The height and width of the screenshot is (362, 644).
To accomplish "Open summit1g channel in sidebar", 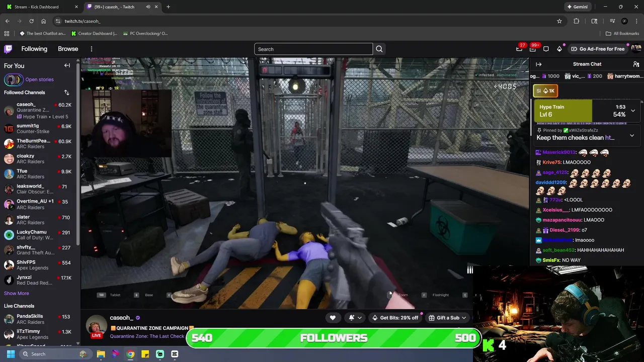I will click(x=39, y=129).
